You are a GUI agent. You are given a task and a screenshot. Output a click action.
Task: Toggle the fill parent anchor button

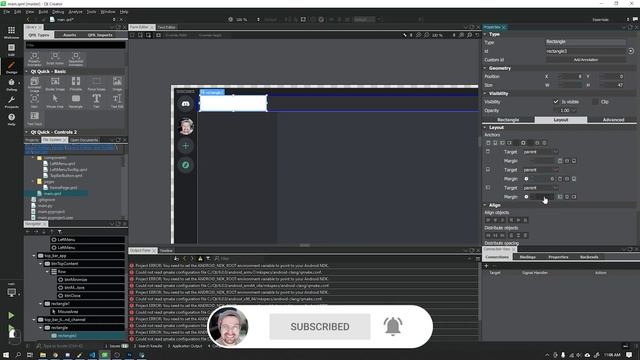point(523,143)
